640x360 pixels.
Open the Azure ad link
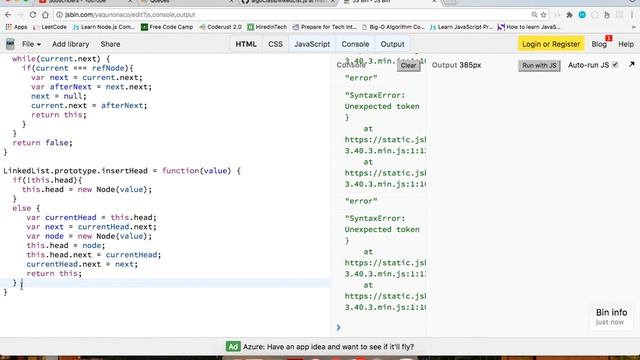point(328,347)
